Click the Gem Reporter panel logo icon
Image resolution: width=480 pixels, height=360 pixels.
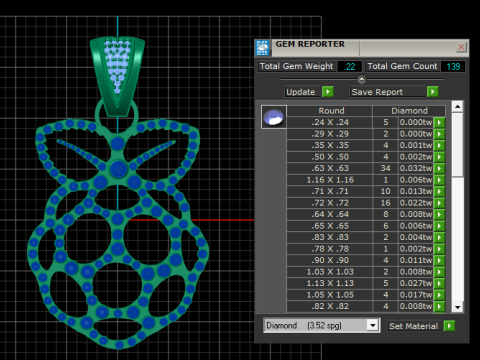coord(263,48)
